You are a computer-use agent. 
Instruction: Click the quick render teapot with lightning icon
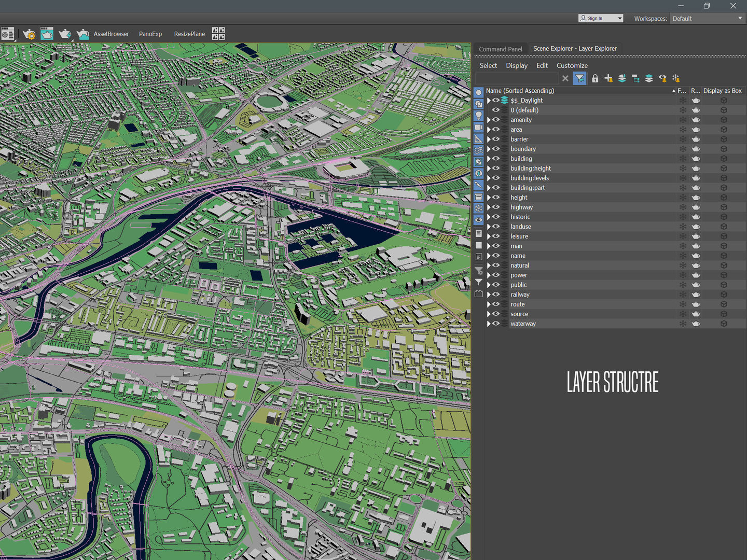pos(65,34)
